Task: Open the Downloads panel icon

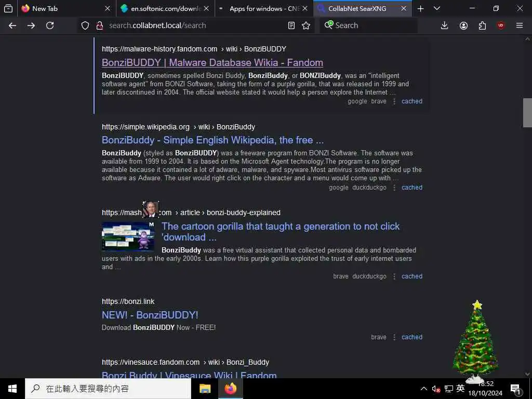Action: pos(445,25)
